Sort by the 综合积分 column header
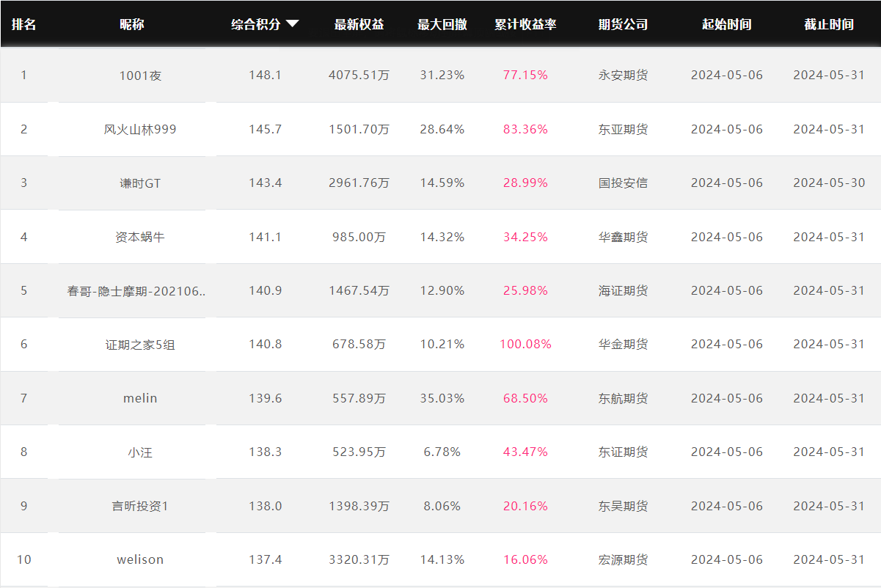Image resolution: width=881 pixels, height=588 pixels. click(x=256, y=24)
